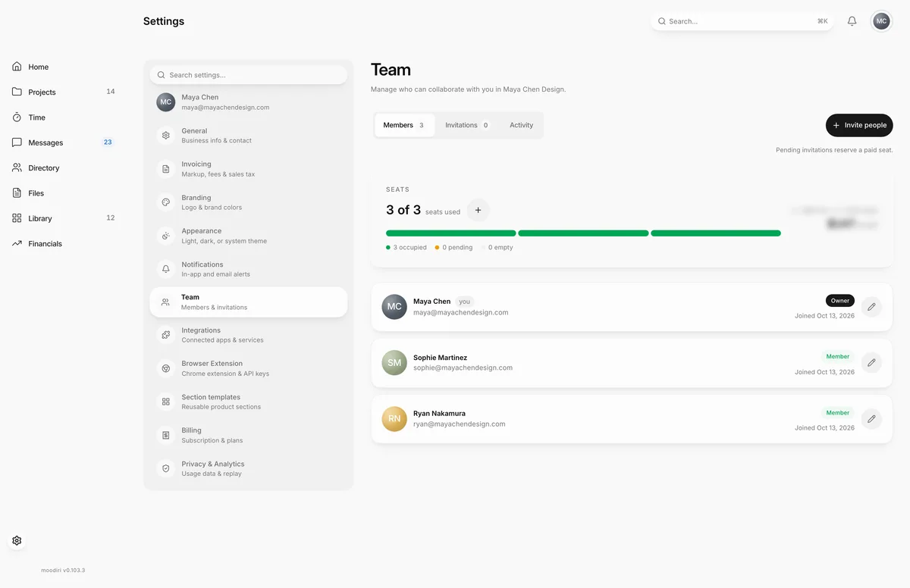This screenshot has width=910, height=588.
Task: Click the settings gear at bottom left
Action: click(x=17, y=540)
